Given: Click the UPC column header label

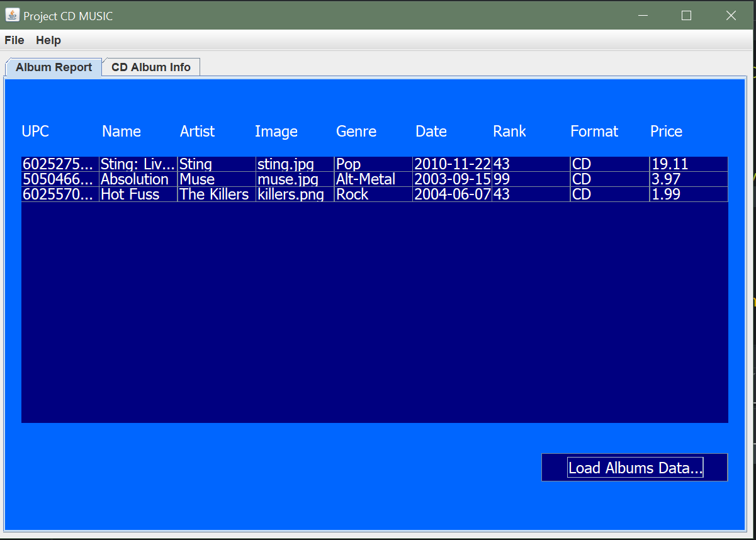Looking at the screenshot, I should click(x=35, y=132).
